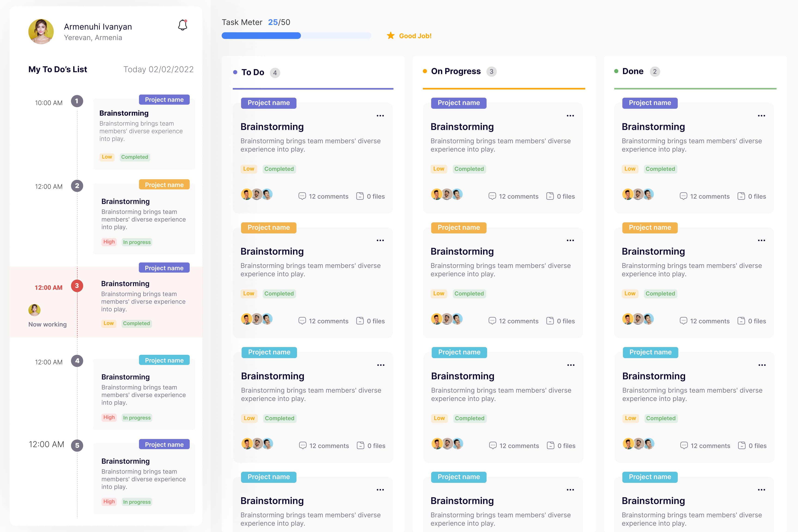Open files icon on first On Progress card
The height and width of the screenshot is (532, 798).
click(x=550, y=196)
